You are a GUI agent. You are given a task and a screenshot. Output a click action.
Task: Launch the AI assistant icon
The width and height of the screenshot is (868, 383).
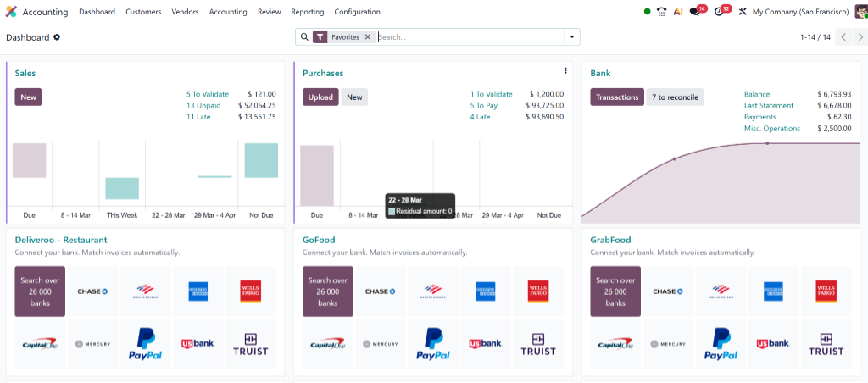[x=678, y=12]
